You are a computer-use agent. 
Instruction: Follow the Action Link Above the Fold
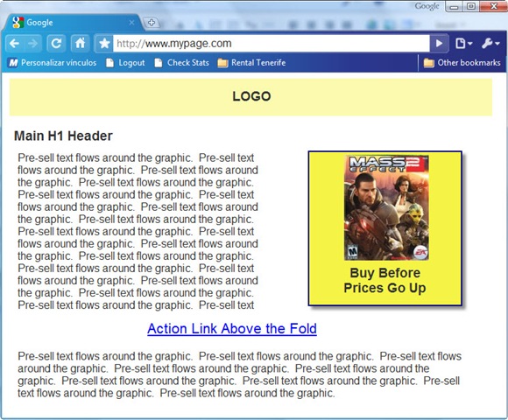232,329
